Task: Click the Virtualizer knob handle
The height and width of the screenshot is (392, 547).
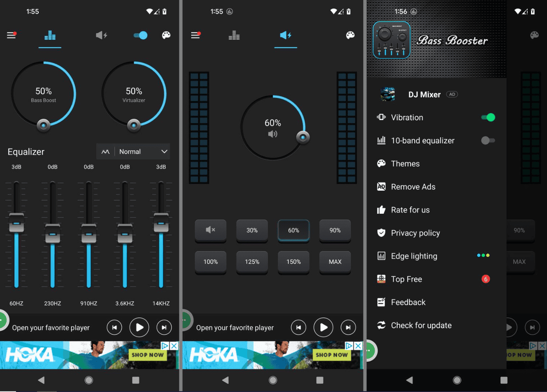Action: [134, 125]
